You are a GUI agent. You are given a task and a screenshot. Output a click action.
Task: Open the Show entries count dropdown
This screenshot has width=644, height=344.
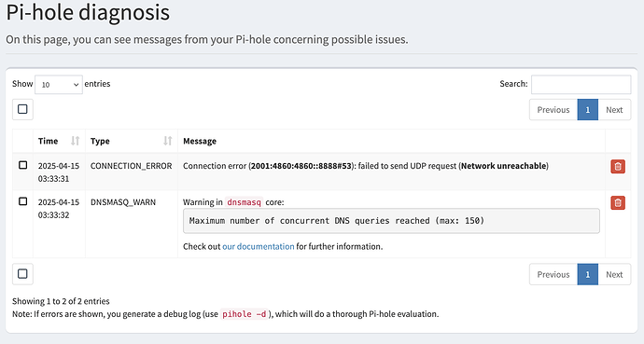point(59,85)
